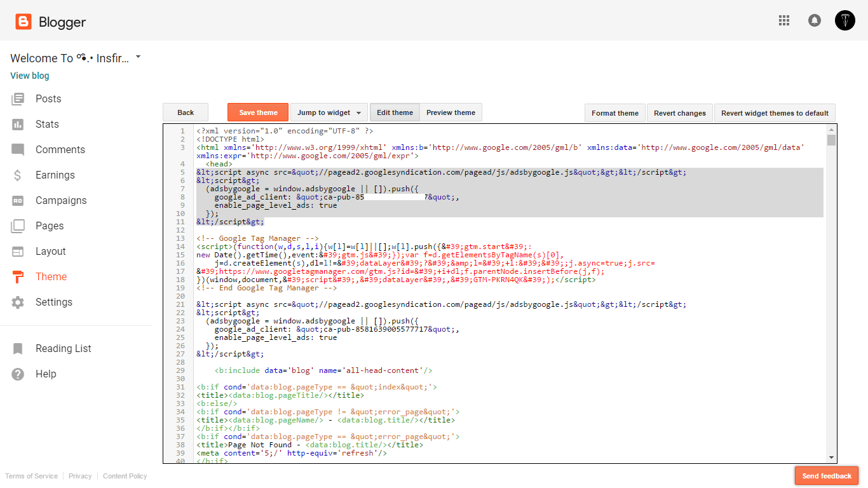Open Blogger Help

46,374
